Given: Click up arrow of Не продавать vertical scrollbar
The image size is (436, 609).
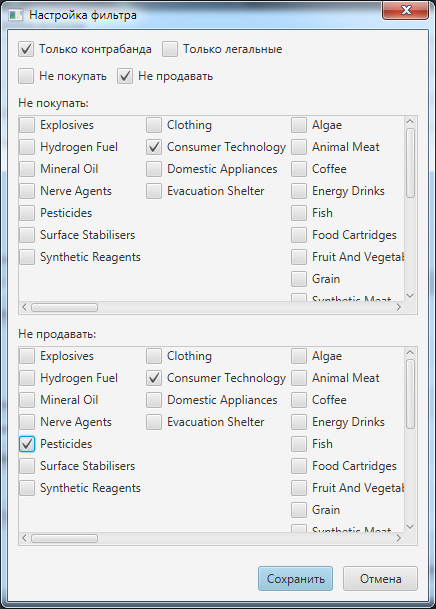Looking at the screenshot, I should [x=410, y=352].
